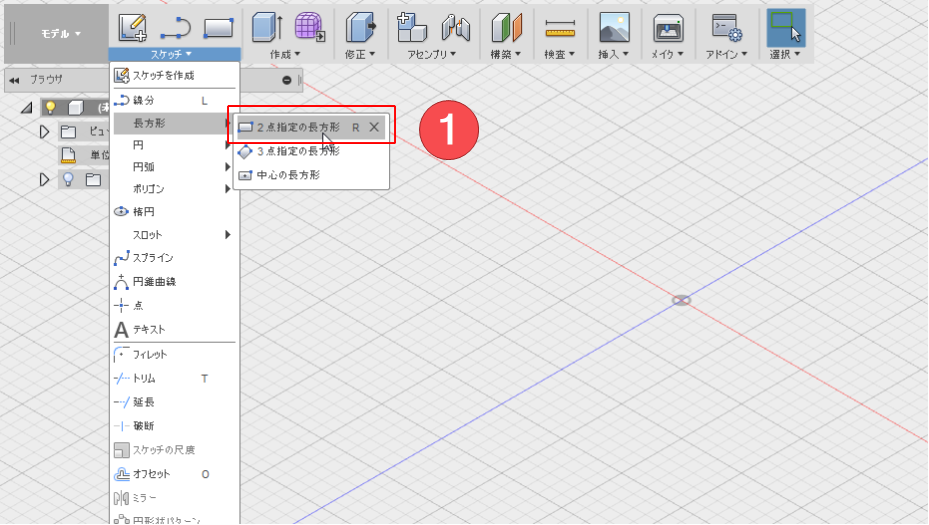Click the Press Pull icon in 修正 group
This screenshot has width=929, height=525.
360,27
